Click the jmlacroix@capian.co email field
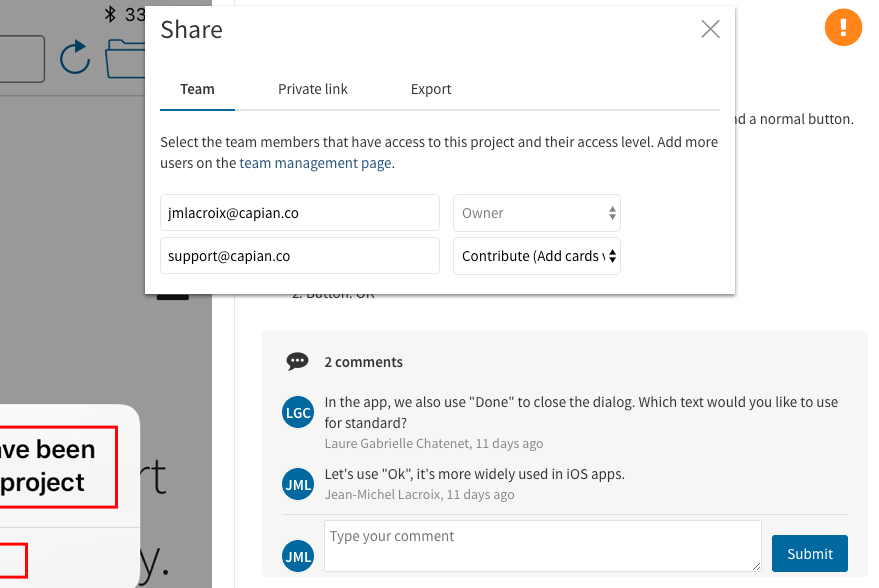Screen dimensions: 879x588 point(299,213)
